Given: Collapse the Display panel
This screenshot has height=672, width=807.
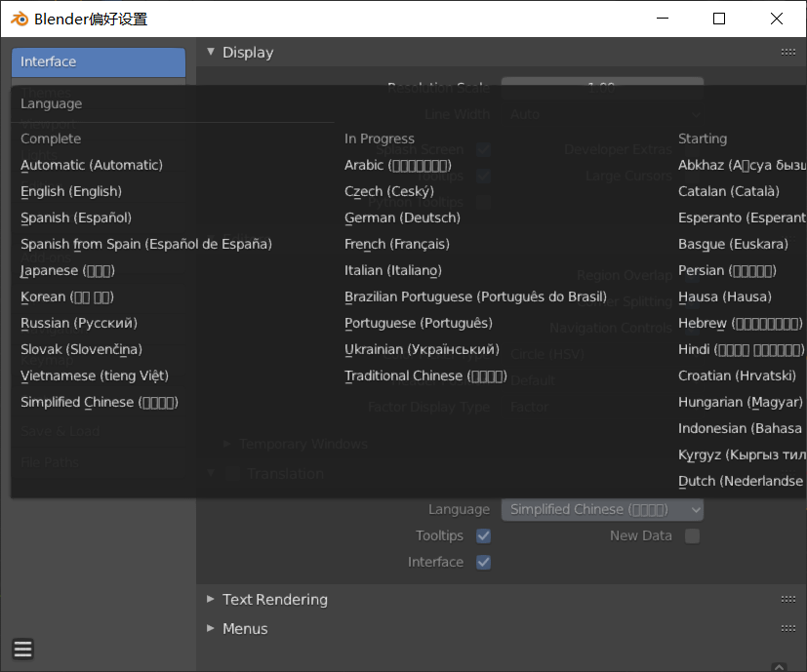Looking at the screenshot, I should tap(211, 52).
